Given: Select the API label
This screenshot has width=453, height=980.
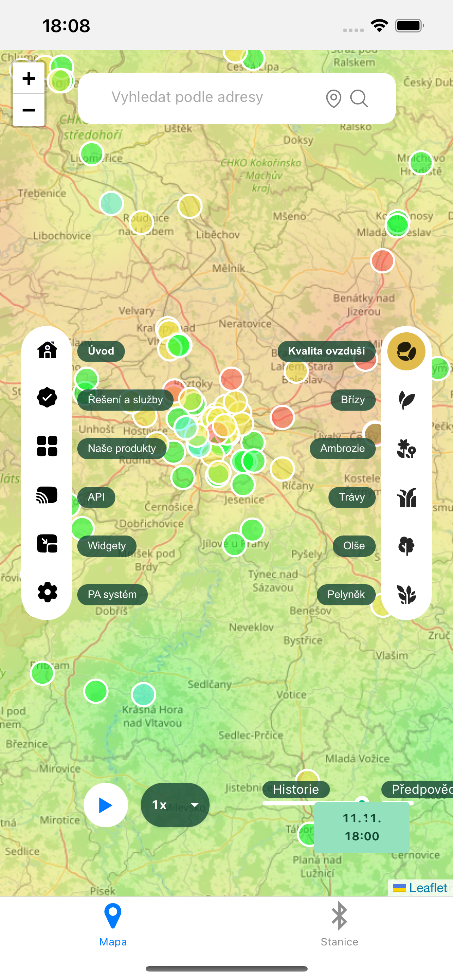Looking at the screenshot, I should (x=96, y=497).
